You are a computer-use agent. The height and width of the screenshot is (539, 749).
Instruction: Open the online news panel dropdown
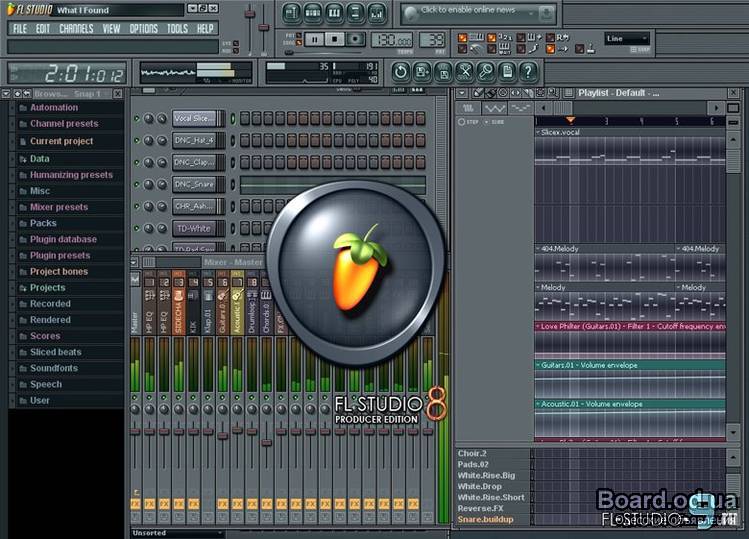click(x=531, y=14)
